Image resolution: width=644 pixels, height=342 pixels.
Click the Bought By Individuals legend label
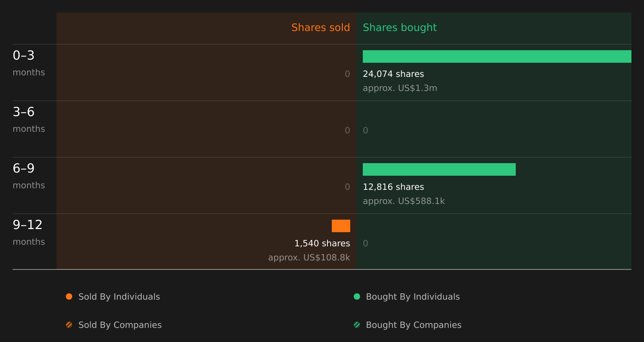(x=413, y=297)
